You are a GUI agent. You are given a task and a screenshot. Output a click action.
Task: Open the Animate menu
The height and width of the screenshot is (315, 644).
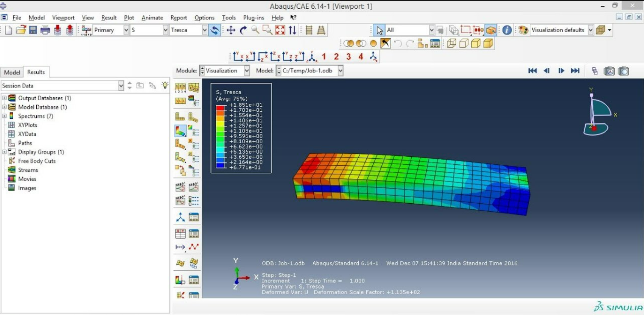tap(152, 17)
